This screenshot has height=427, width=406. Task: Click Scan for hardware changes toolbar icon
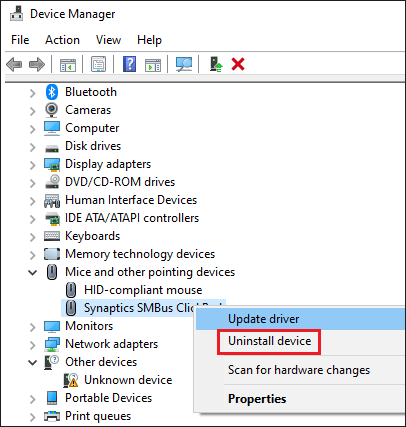184,64
